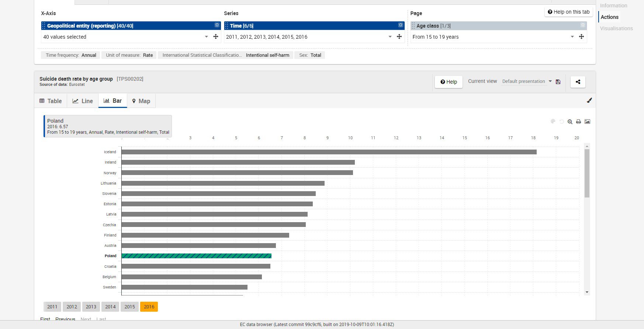Image resolution: width=644 pixels, height=329 pixels.
Task: Export chart as image icon
Action: tap(588, 122)
